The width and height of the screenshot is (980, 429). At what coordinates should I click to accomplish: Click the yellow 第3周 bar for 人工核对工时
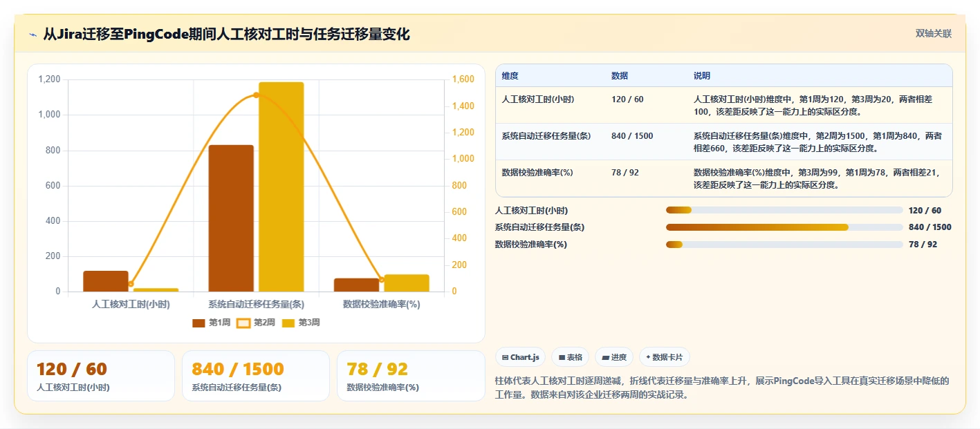(156, 290)
